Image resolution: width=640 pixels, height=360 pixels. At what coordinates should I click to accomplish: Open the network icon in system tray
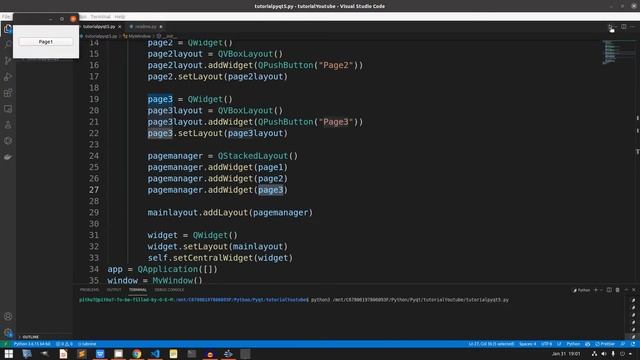595,354
